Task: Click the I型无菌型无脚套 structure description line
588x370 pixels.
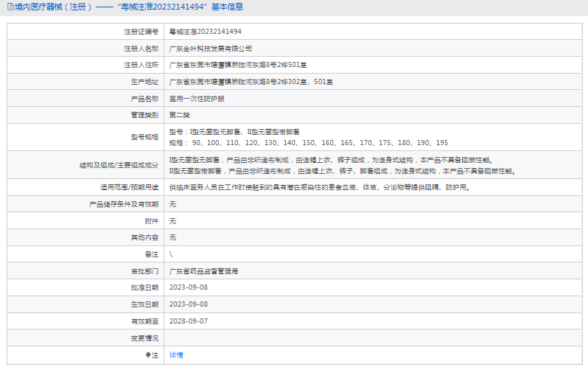Action: click(331, 160)
